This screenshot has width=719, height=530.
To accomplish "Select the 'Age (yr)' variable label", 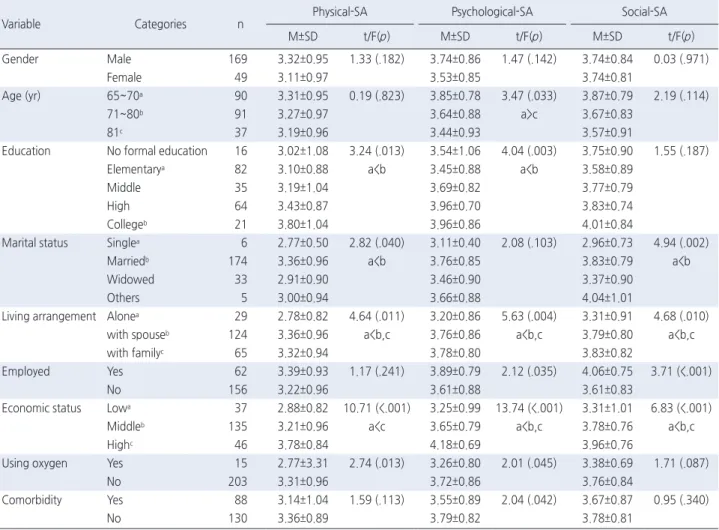I will point(21,96).
